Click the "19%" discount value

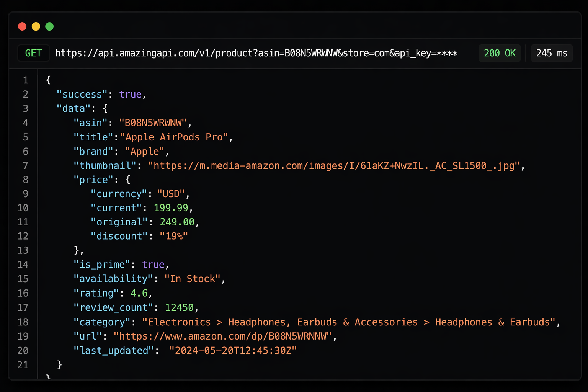173,236
